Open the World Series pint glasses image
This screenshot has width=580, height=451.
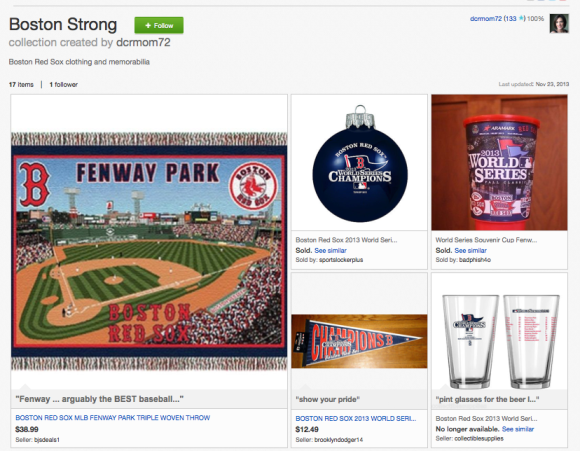pos(500,340)
